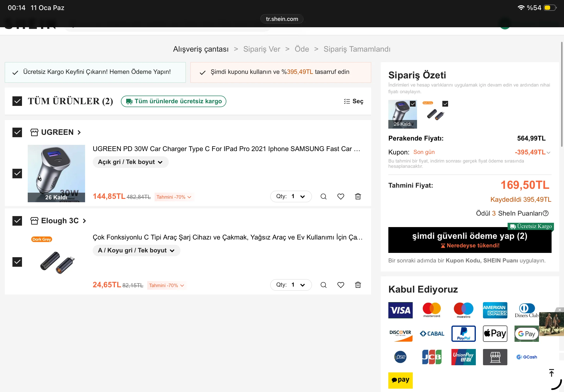Click the page vertical scrollbar
The width and height of the screenshot is (564, 392).
point(562,95)
